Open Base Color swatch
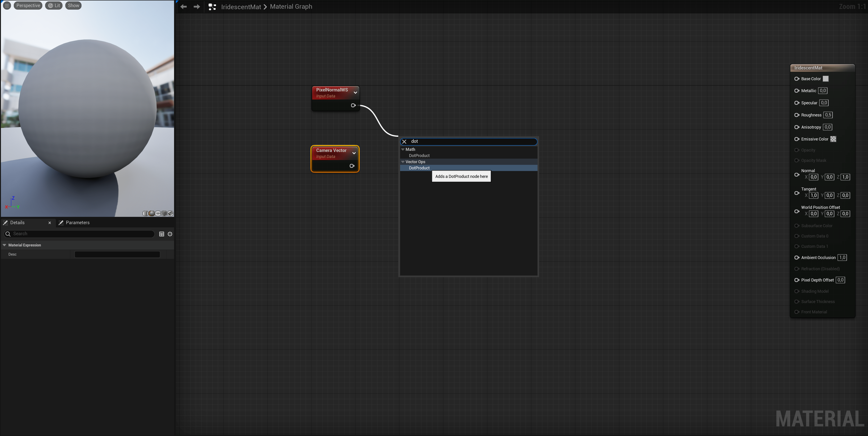 826,79
